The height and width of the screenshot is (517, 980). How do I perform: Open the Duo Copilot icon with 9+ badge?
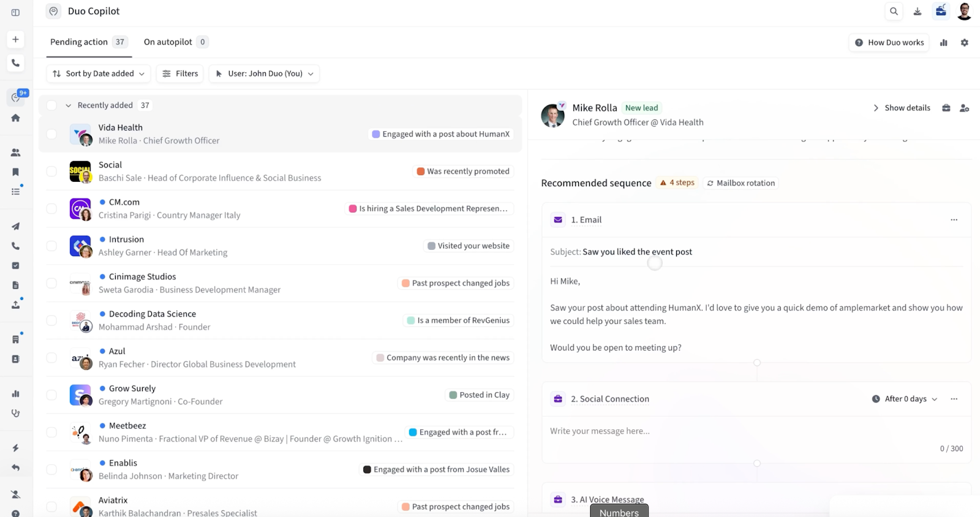coord(16,97)
